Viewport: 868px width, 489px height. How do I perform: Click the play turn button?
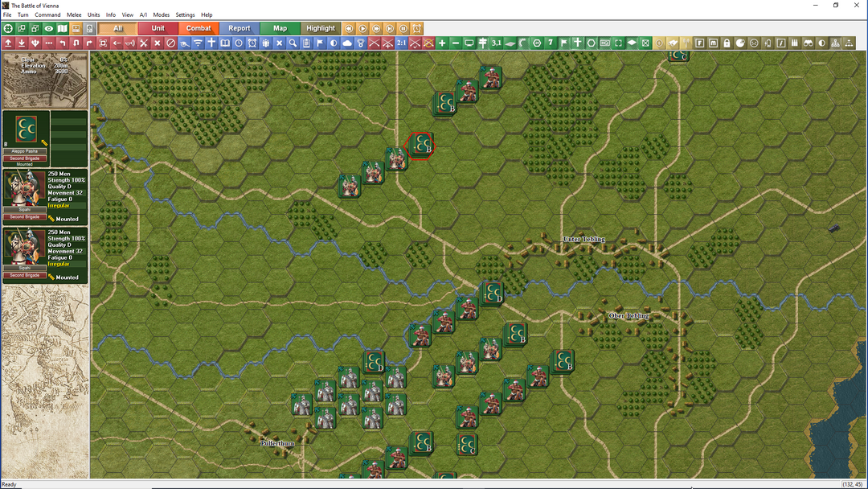(x=362, y=28)
